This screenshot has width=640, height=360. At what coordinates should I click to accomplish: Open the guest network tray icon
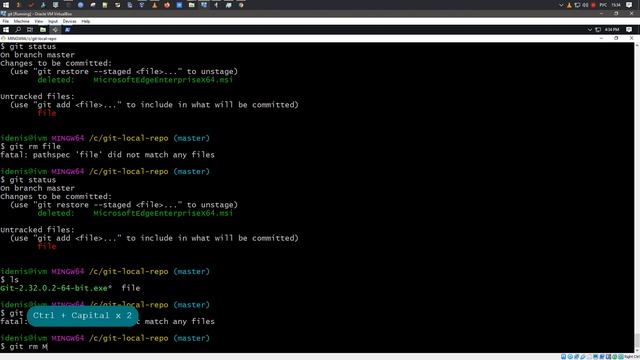pos(598,29)
